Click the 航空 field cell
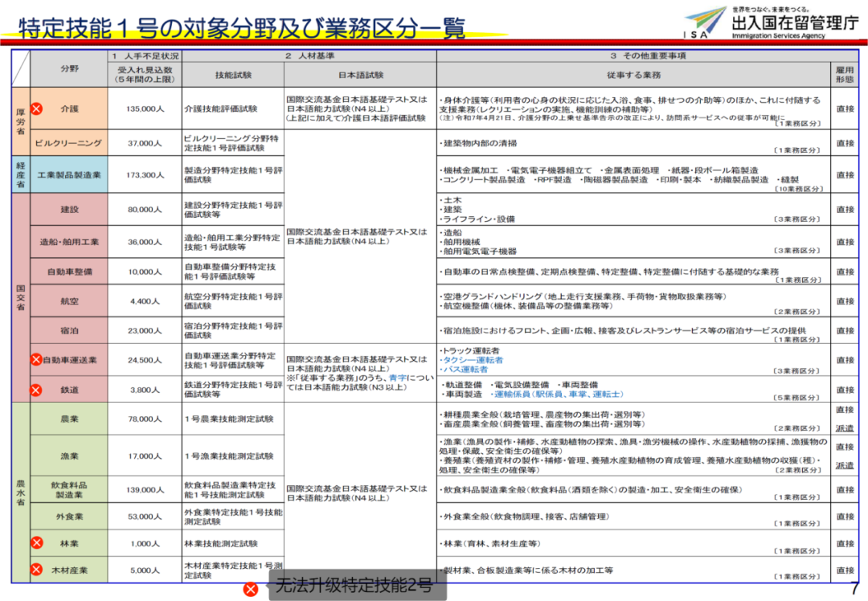 pos(68,301)
